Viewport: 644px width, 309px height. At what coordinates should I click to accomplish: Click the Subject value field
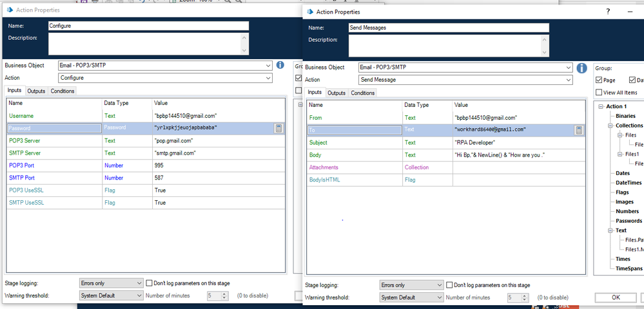(x=520, y=143)
